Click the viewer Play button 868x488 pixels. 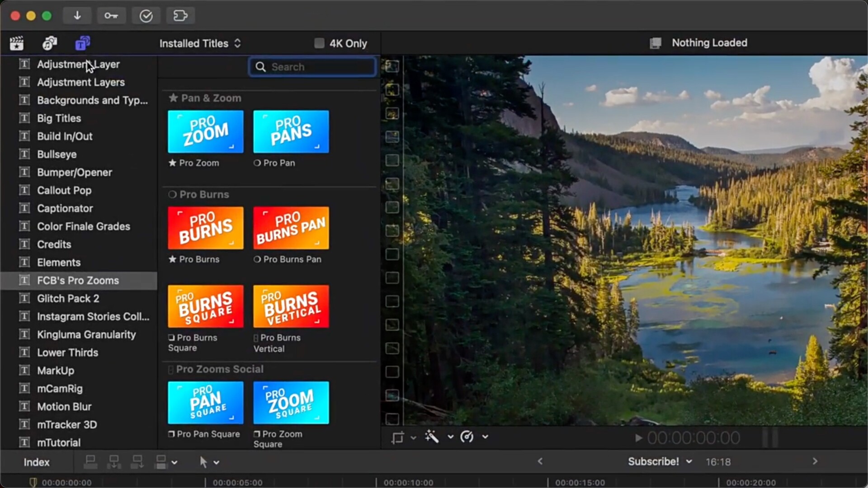pos(638,438)
